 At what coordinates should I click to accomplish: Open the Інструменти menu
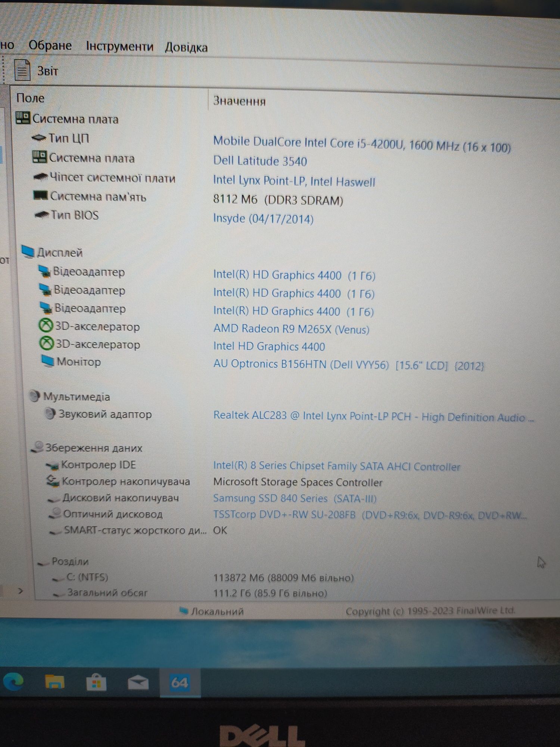click(x=119, y=46)
